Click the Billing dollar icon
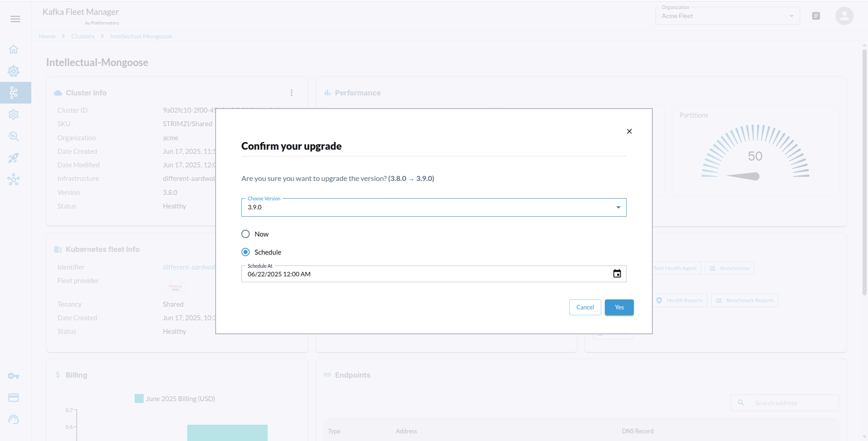Screen dimensions: 868x441 (58, 375)
